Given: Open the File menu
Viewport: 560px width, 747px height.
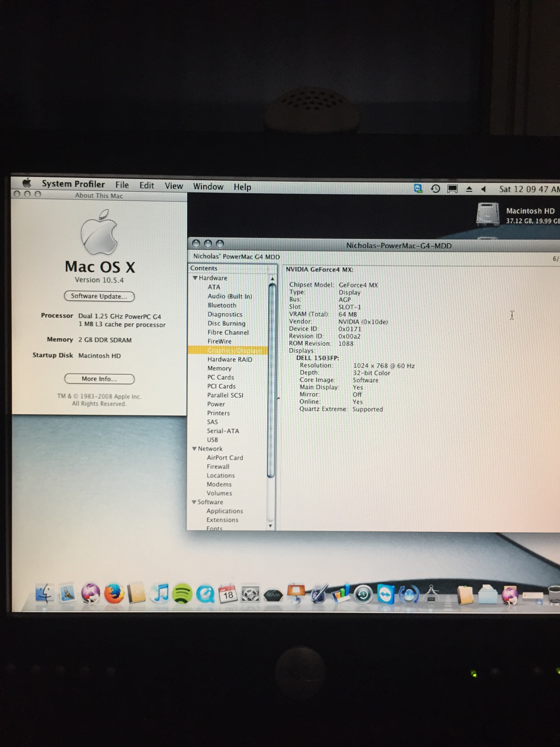Looking at the screenshot, I should point(122,185).
